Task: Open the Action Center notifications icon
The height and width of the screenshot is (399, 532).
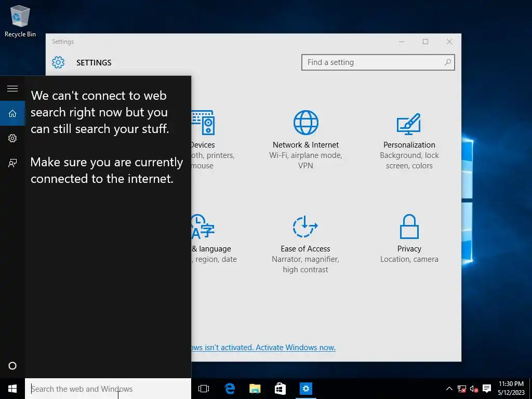Action: [x=487, y=389]
